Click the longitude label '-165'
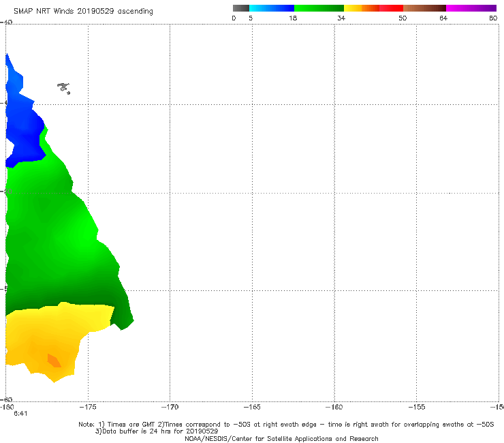The image size is (504, 443). [x=252, y=407]
